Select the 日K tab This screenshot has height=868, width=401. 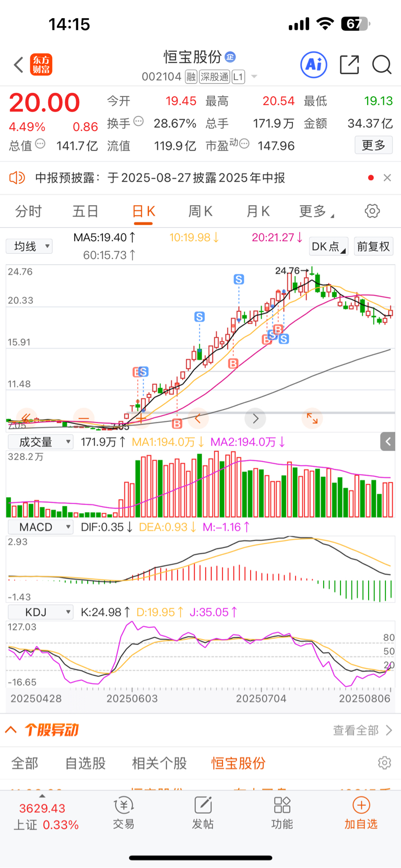(144, 211)
